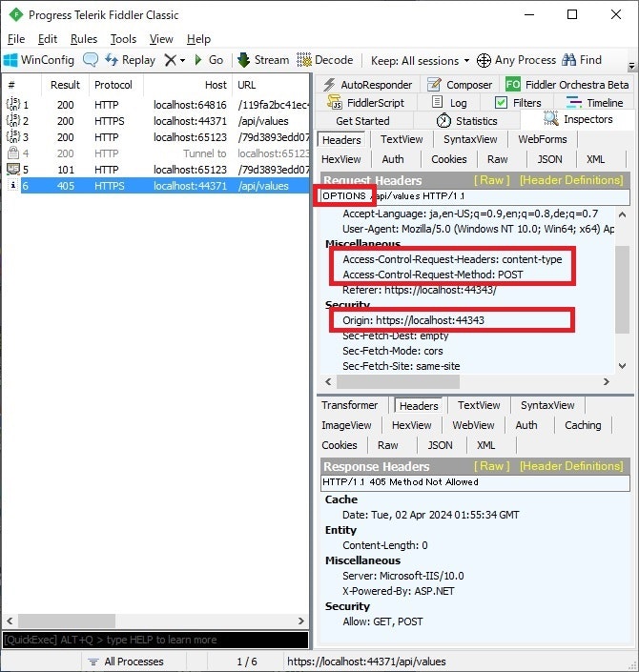
Task: Click request headers horizontal scroll-right arrow
Action: pos(607,382)
